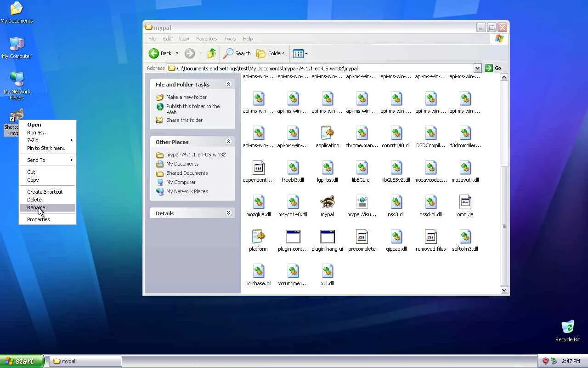Select the libEGL.dll file icon

click(x=362, y=168)
